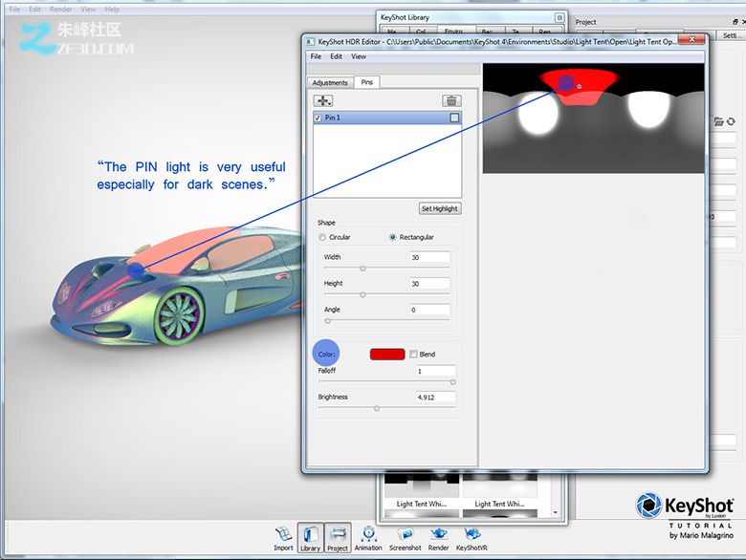
Task: Launch KeyShotVR from the bottom toolbar
Action: tap(472, 539)
